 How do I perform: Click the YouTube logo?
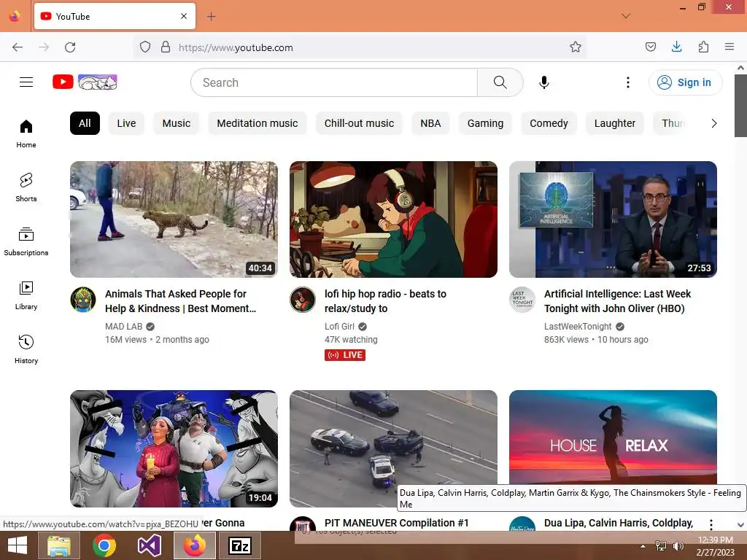pos(85,82)
